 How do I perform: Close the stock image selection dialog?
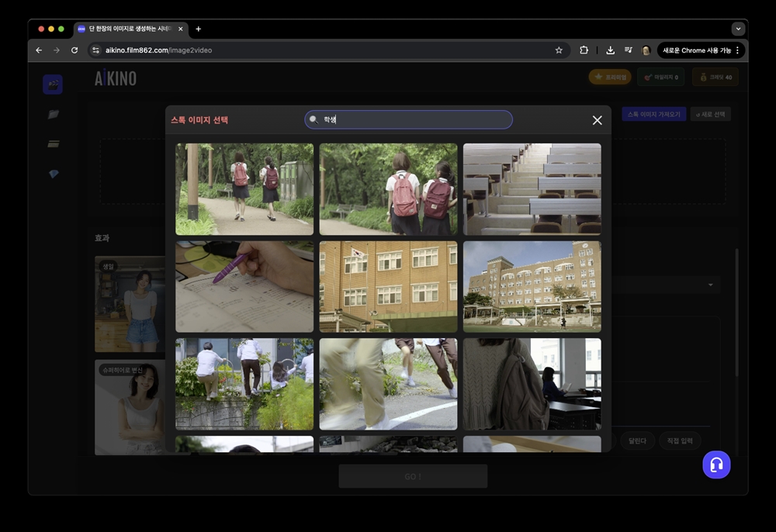point(597,120)
